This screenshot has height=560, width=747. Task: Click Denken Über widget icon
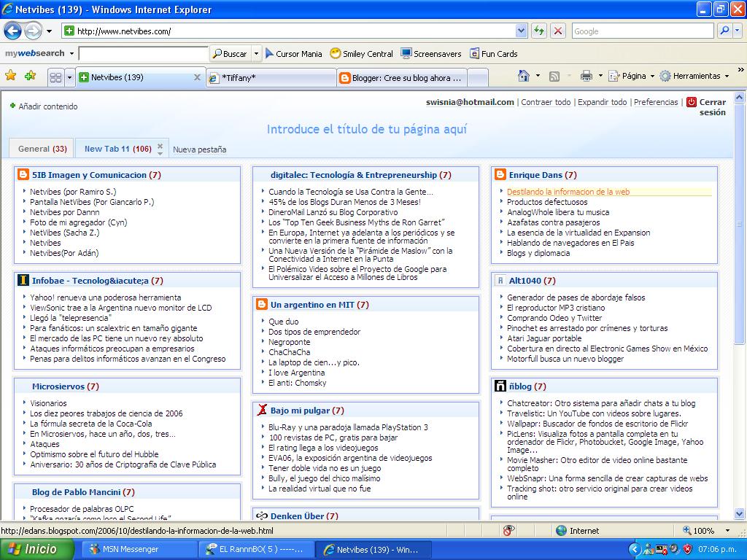pos(262,516)
